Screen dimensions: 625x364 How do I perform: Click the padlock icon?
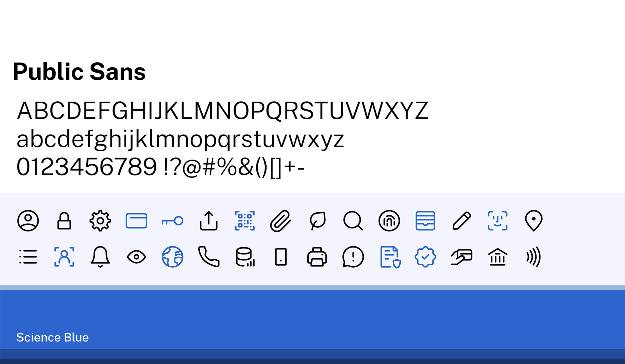coord(64,221)
